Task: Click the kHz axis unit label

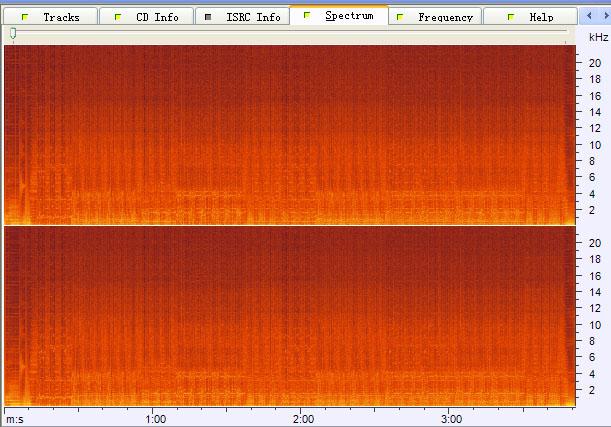Action: [x=598, y=37]
